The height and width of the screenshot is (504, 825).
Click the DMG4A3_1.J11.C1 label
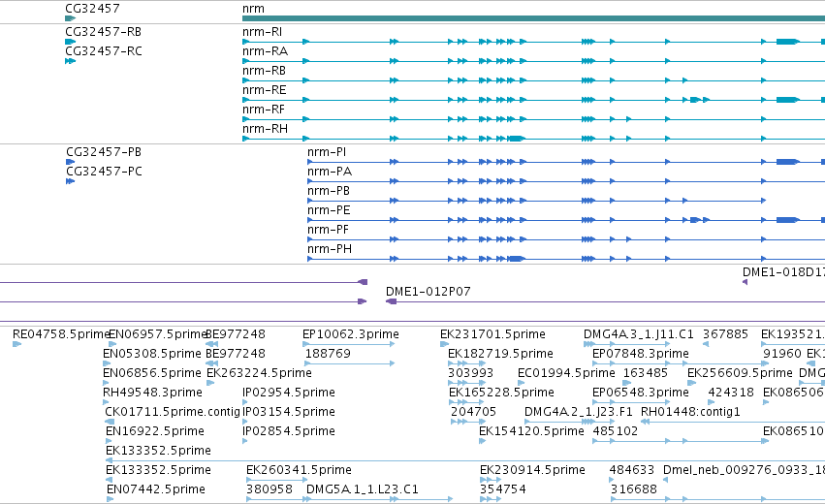coord(639,334)
